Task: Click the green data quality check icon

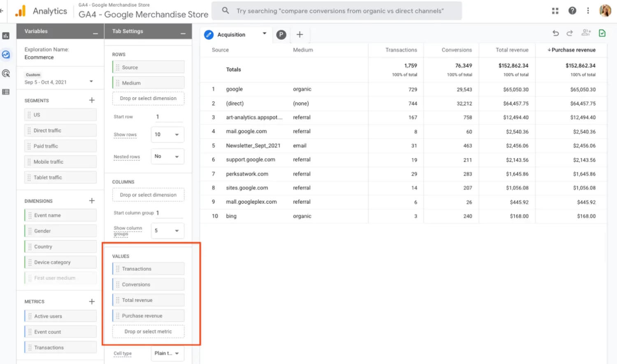Action: [602, 33]
